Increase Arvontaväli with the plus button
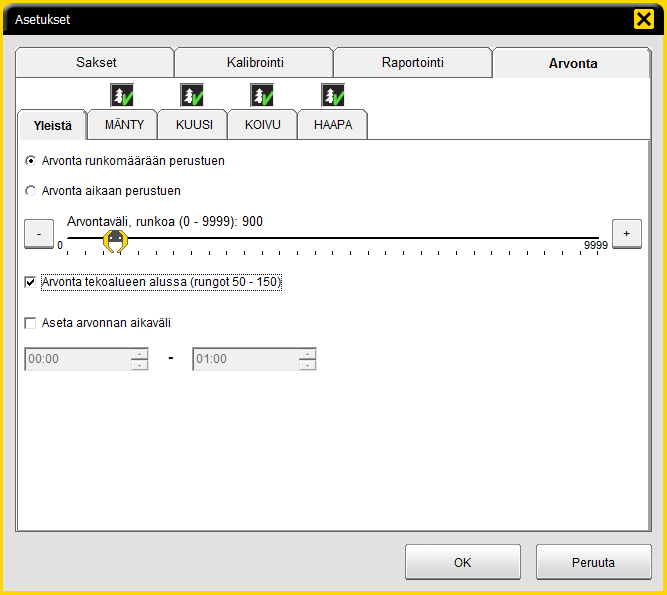The height and width of the screenshot is (595, 667). click(x=627, y=233)
